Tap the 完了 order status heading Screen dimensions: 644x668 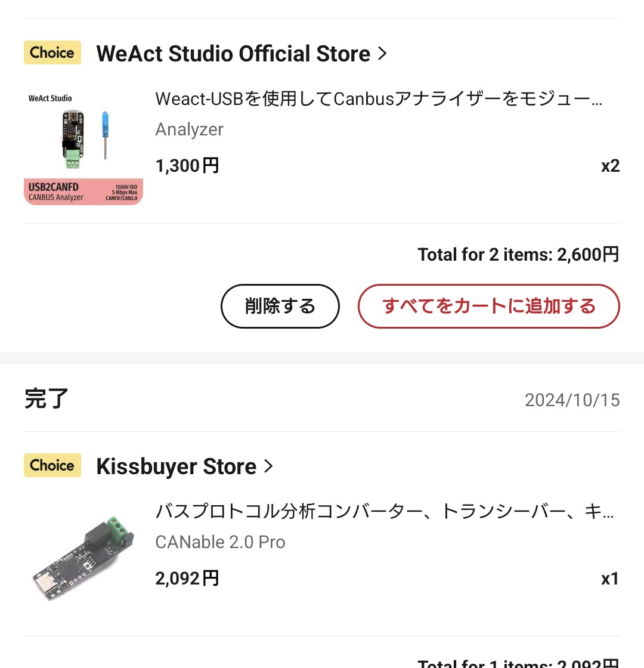click(47, 399)
